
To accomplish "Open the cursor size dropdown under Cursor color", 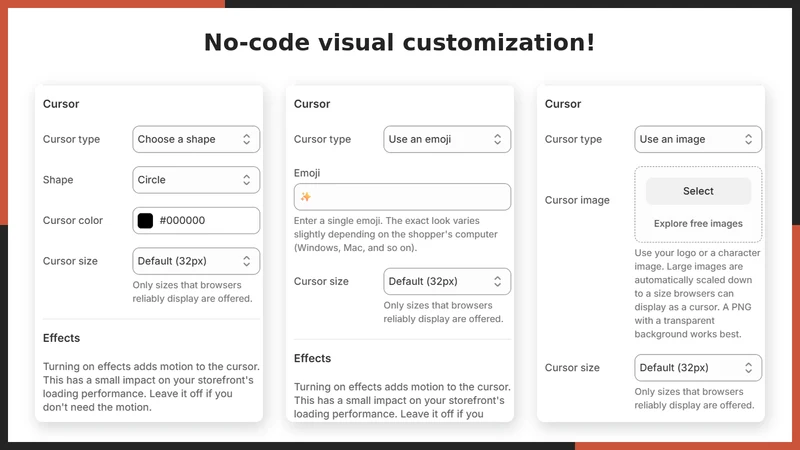I will point(196,261).
